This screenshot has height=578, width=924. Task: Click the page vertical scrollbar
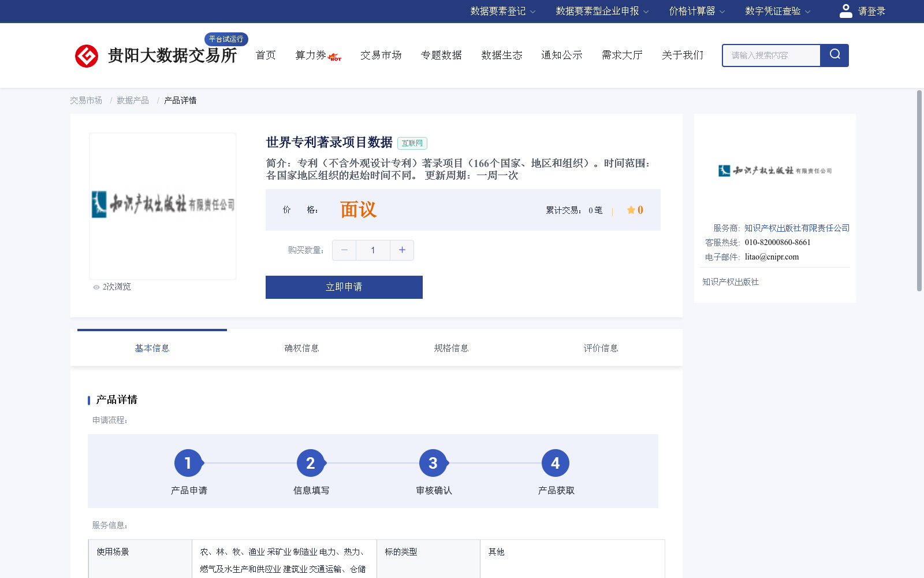919,191
